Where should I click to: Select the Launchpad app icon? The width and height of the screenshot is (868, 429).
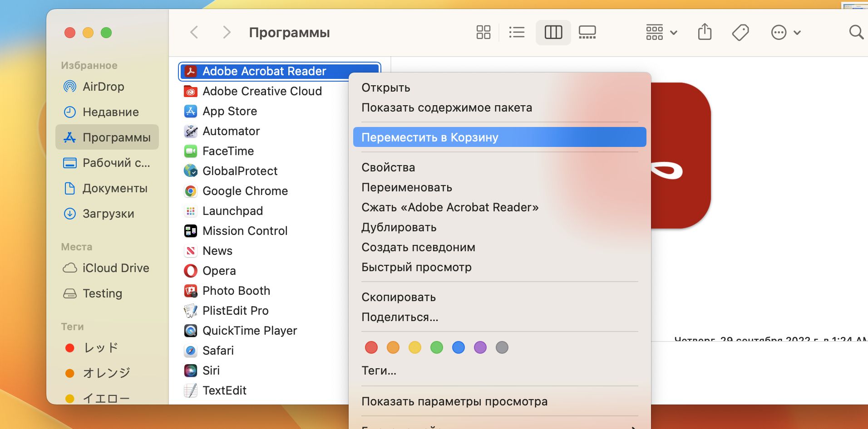[x=191, y=211]
